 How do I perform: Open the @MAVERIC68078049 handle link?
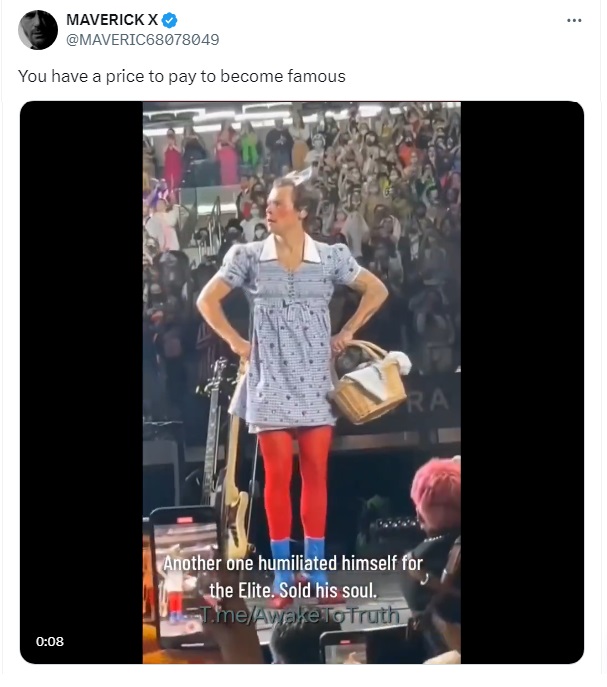coord(142,40)
